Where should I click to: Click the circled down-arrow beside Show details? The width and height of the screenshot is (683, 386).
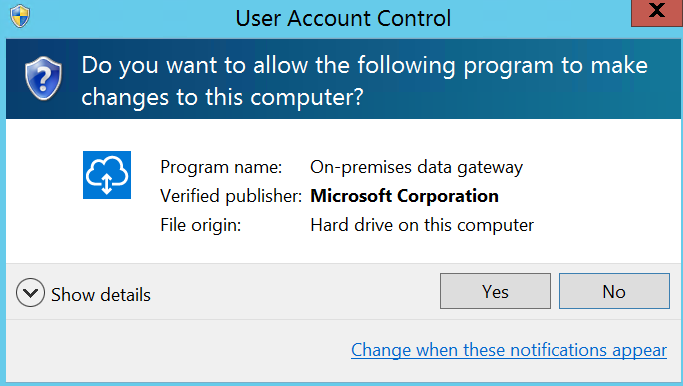point(30,292)
